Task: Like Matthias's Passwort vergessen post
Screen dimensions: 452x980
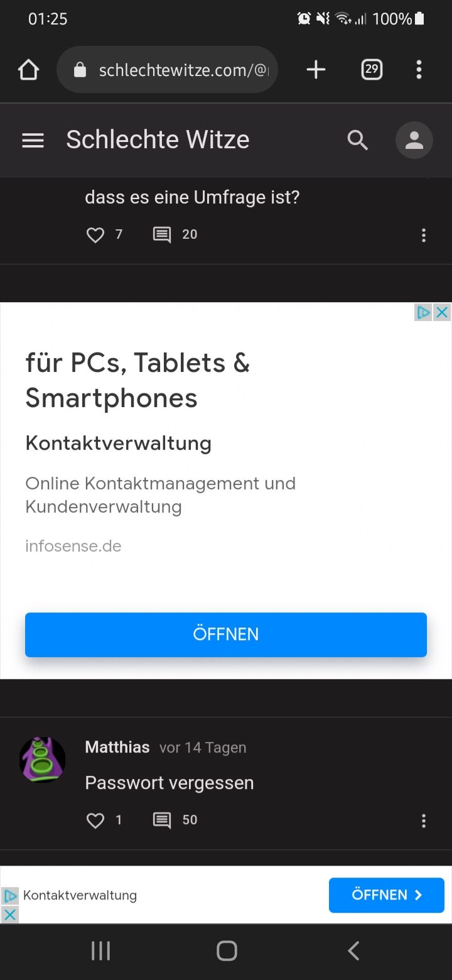Action: coord(95,820)
